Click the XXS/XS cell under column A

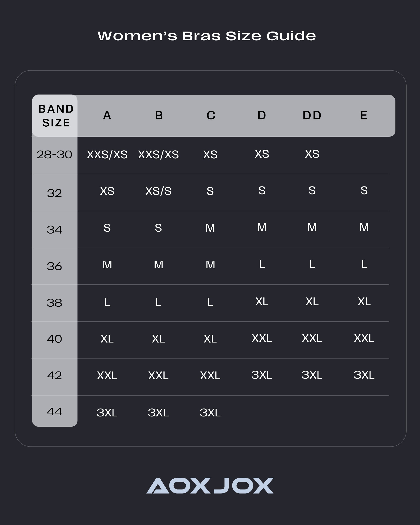pyautogui.click(x=107, y=155)
